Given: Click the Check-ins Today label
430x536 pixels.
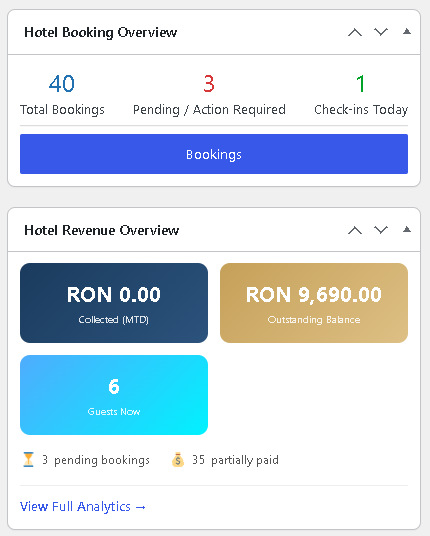Looking at the screenshot, I should pyautogui.click(x=361, y=110).
